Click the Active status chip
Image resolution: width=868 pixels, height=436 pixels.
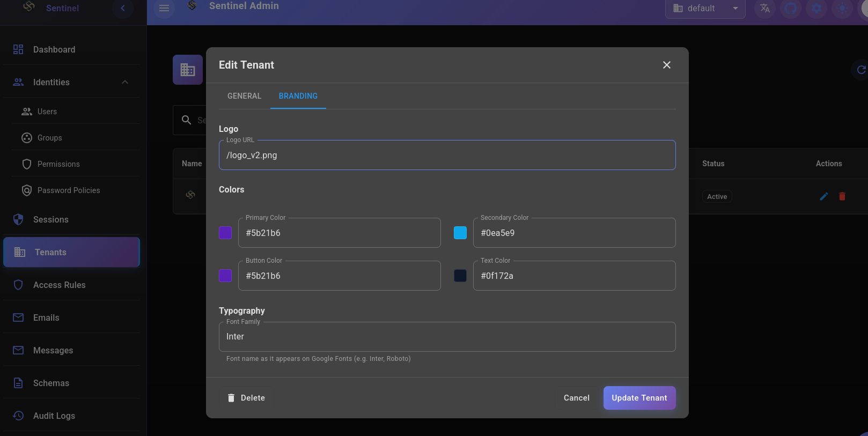click(x=717, y=197)
